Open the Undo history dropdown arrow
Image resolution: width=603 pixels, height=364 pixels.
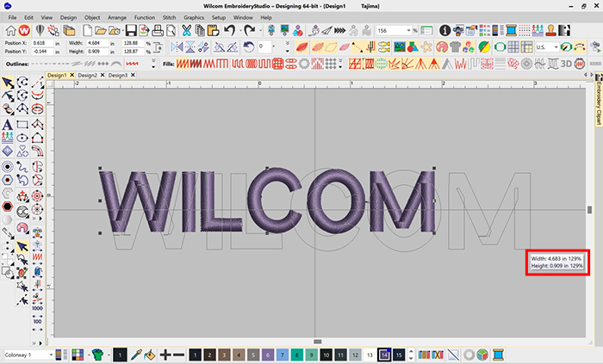(x=240, y=30)
